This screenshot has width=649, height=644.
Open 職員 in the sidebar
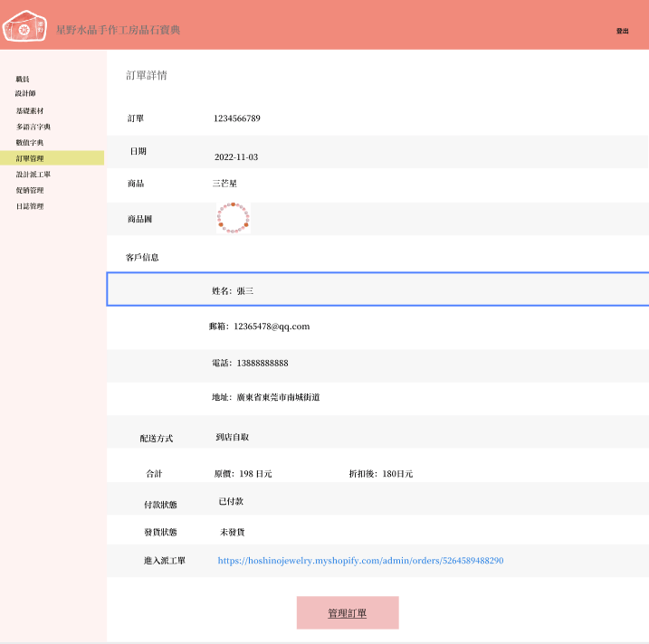pyautogui.click(x=23, y=80)
